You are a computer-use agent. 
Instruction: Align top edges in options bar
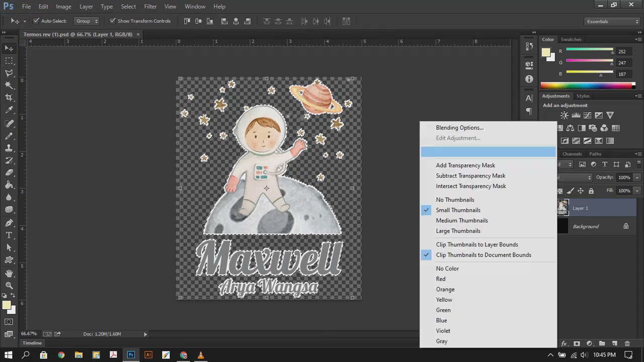click(x=187, y=21)
